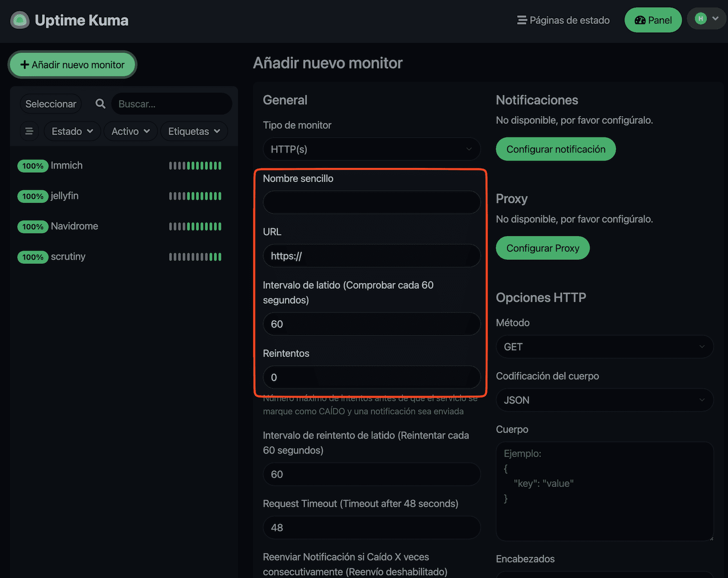Image resolution: width=728 pixels, height=578 pixels.
Task: Click the search magnifier icon
Action: tap(100, 104)
